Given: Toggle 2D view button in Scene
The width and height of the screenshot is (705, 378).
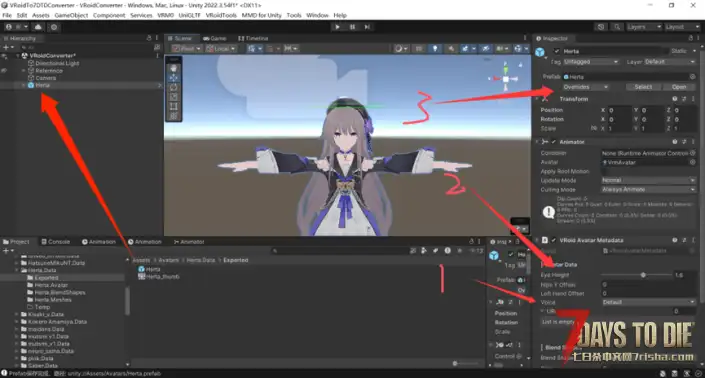Looking at the screenshot, I should (x=419, y=49).
